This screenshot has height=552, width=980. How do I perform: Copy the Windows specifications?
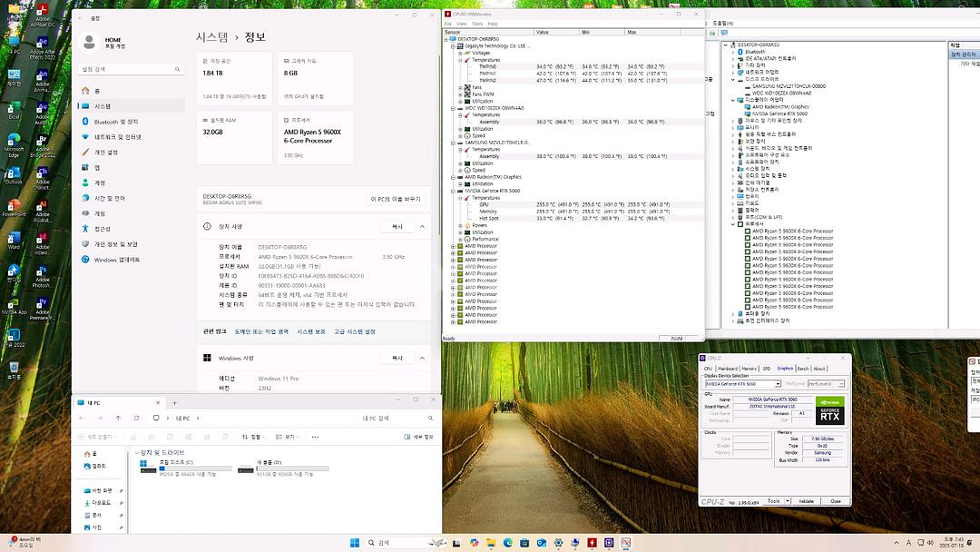(397, 359)
